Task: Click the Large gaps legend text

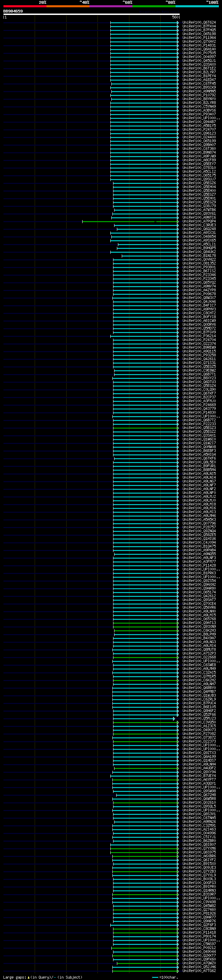Action: (x=43, y=977)
